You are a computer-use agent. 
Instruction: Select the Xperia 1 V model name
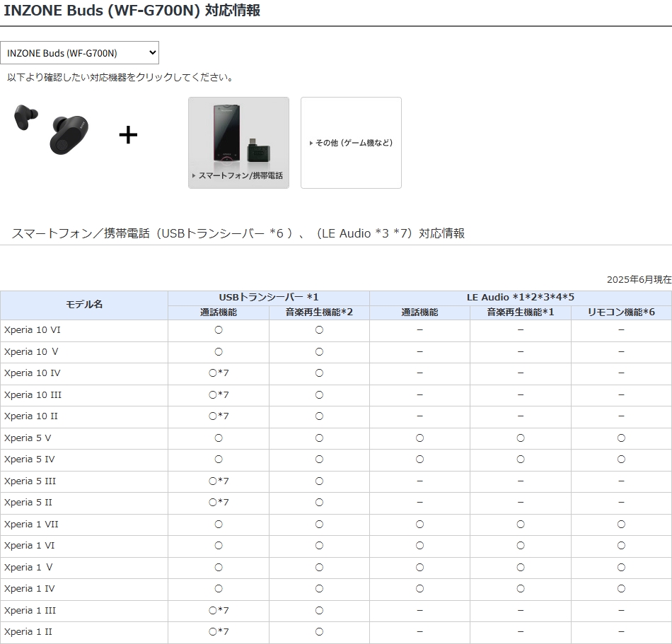[28, 568]
